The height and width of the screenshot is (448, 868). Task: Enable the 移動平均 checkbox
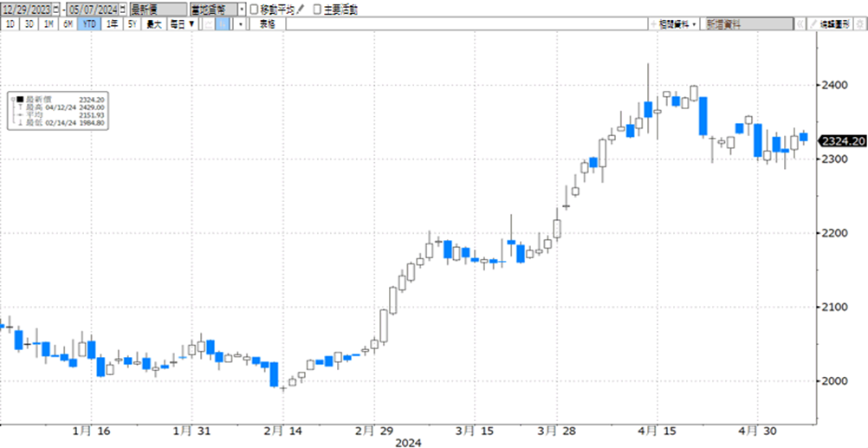coord(254,10)
